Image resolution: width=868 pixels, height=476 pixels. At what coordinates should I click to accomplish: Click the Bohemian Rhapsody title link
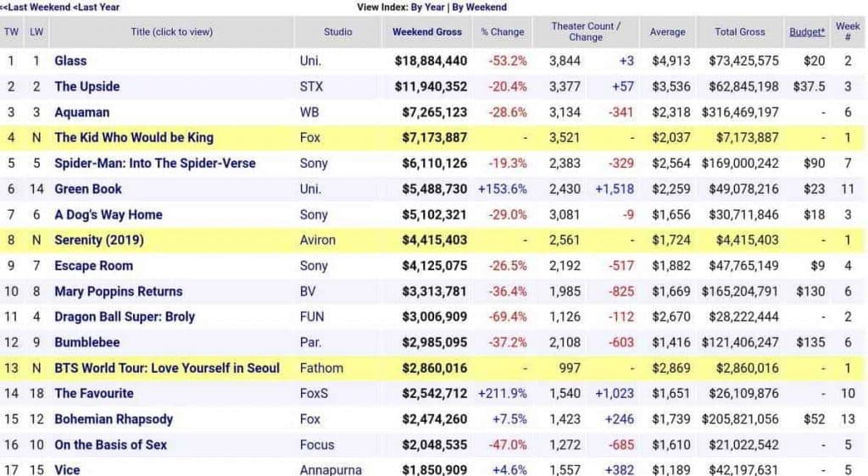[113, 419]
